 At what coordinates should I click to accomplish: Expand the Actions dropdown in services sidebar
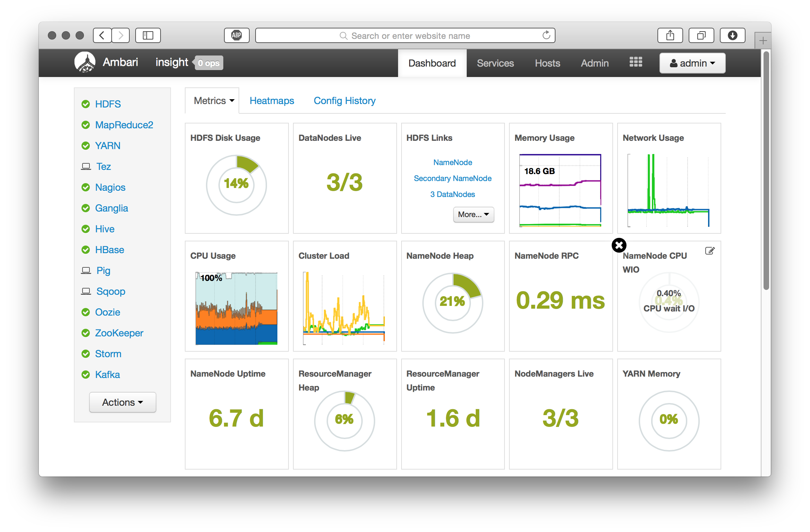(122, 402)
